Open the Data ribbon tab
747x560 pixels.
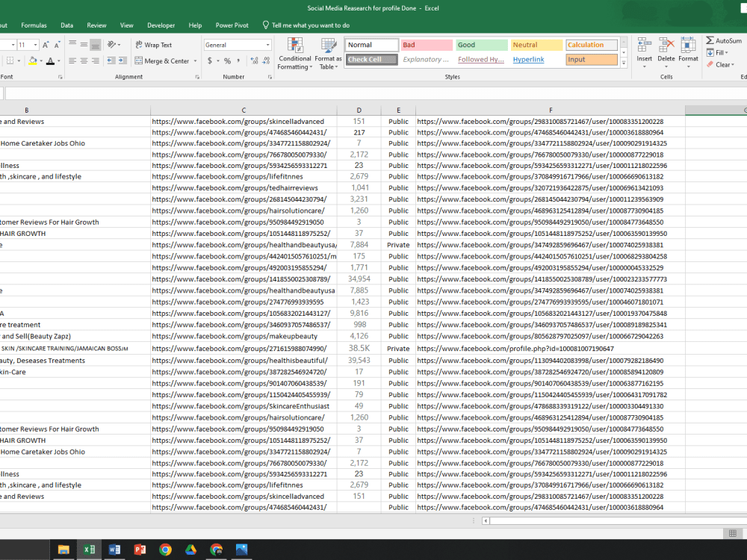(66, 25)
